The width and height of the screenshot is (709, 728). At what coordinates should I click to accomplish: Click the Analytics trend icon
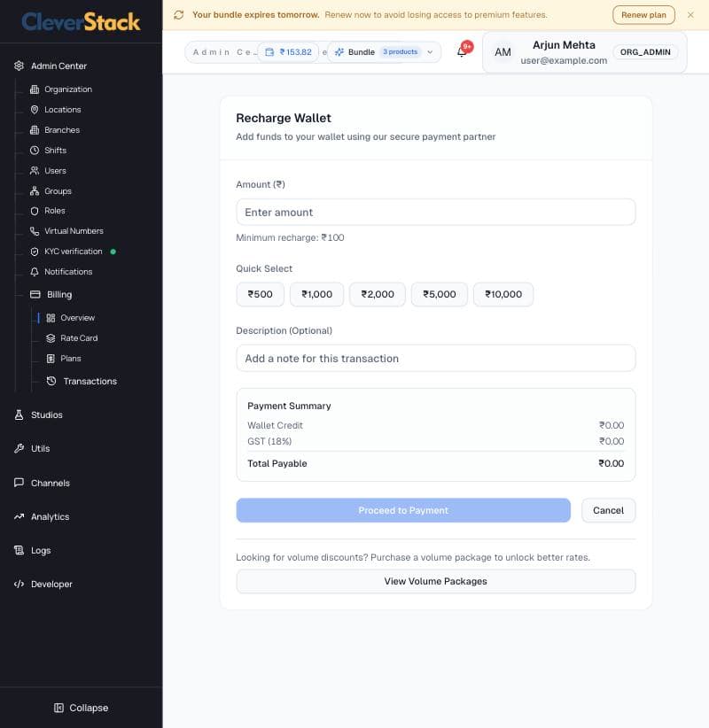tap(19, 516)
